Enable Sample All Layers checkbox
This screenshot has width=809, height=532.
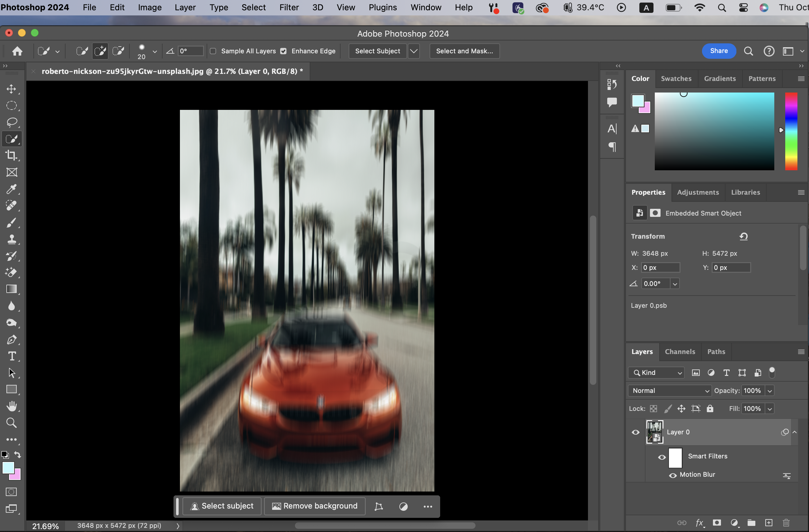(x=213, y=51)
